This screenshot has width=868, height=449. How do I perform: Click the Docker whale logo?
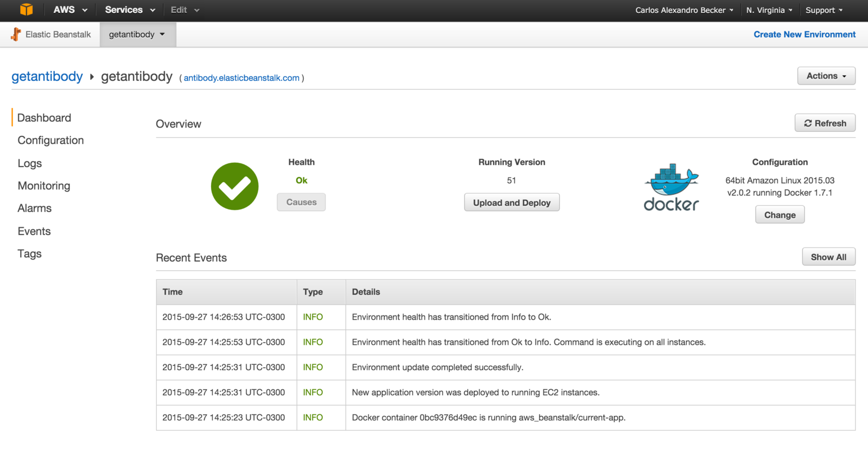pyautogui.click(x=671, y=187)
